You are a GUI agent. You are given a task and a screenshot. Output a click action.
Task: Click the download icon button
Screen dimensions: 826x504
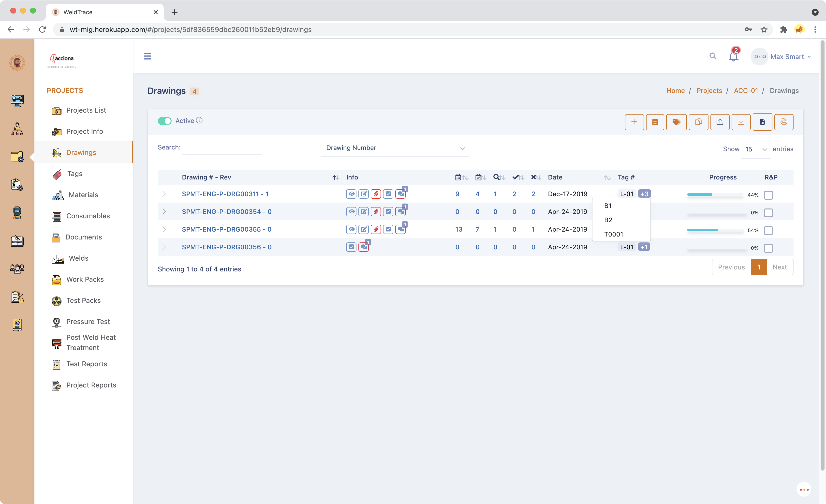[741, 122]
